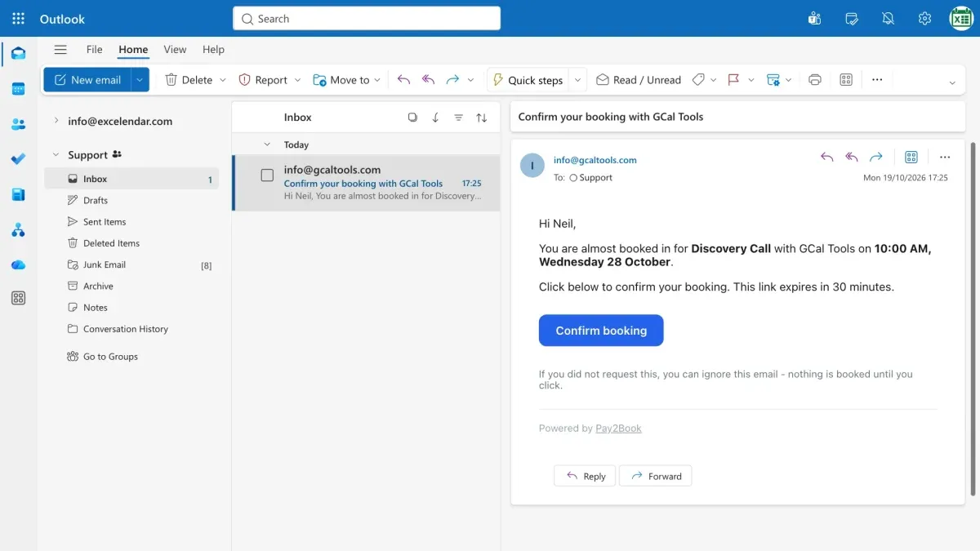The width and height of the screenshot is (980, 551).
Task: Open More apps icon in rail
Action: pyautogui.click(x=18, y=299)
